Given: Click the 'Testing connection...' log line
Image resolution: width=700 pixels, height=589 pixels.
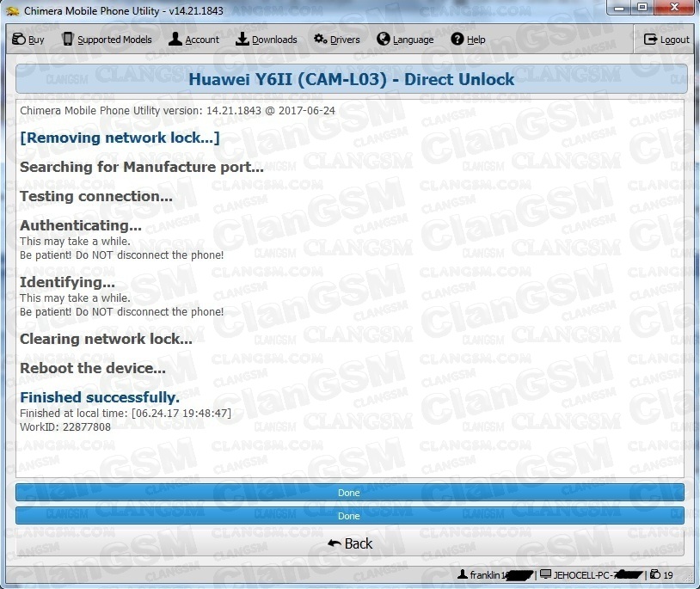Looking at the screenshot, I should pos(96,196).
